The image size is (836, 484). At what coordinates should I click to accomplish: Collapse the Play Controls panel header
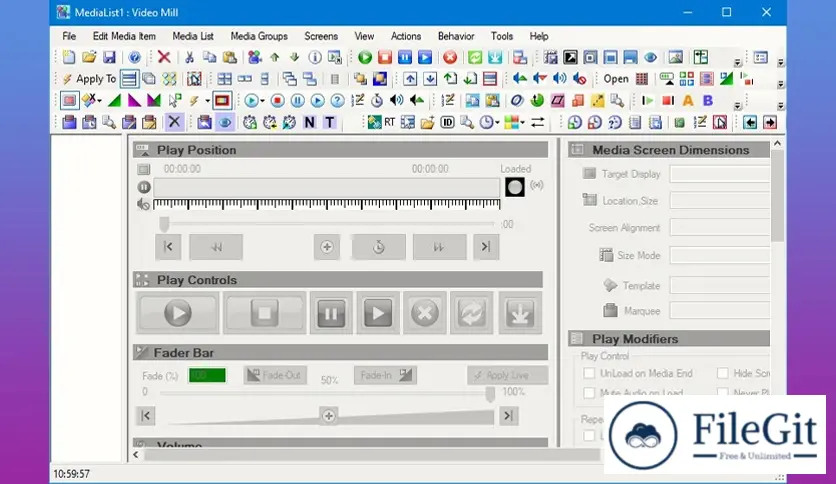(338, 280)
